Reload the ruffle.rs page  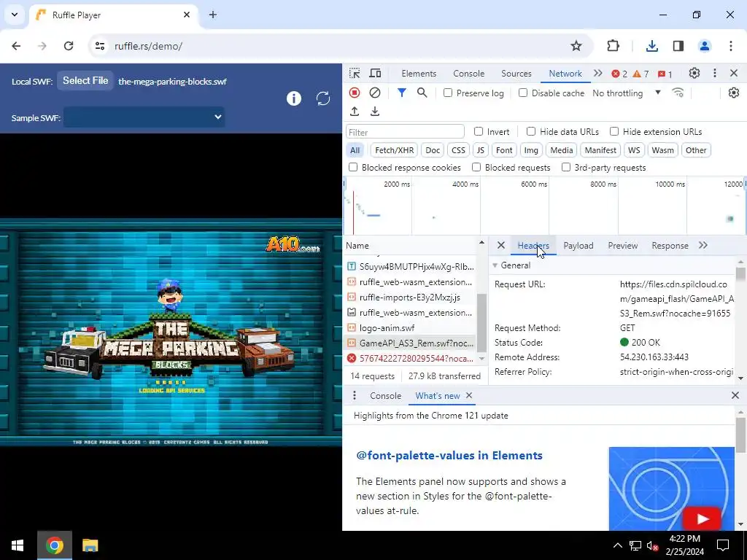[69, 46]
